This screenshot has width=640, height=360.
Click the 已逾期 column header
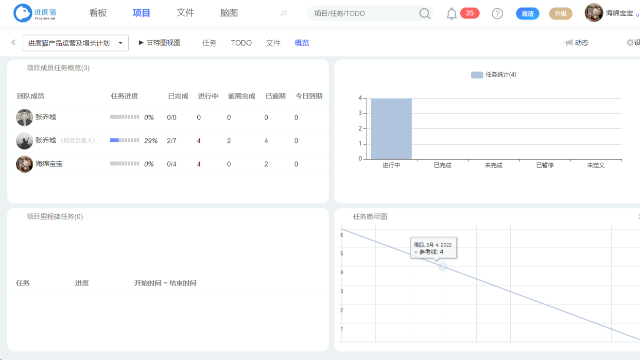click(276, 96)
